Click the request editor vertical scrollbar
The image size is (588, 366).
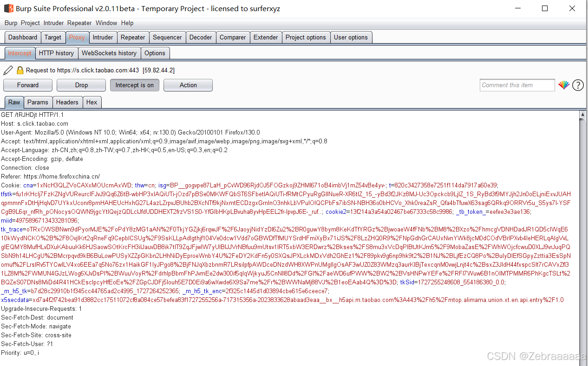pos(584,239)
